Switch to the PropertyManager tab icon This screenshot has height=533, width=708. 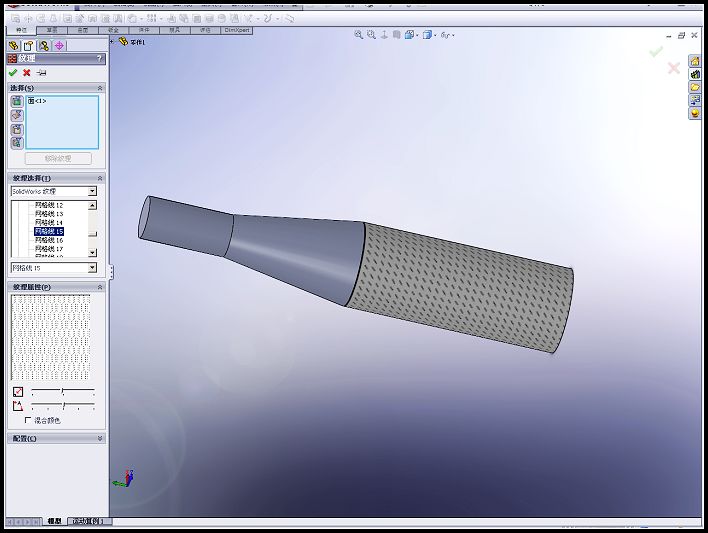pos(28,46)
